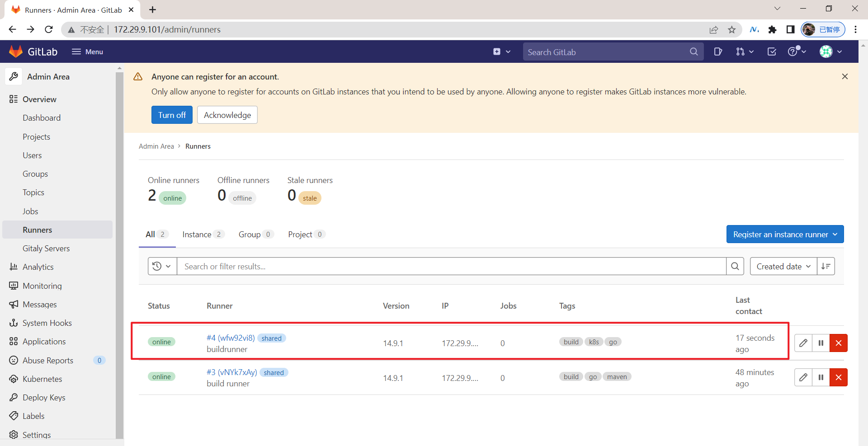Open runner #4 (wfw92vi8) link
The image size is (868, 446).
(231, 338)
